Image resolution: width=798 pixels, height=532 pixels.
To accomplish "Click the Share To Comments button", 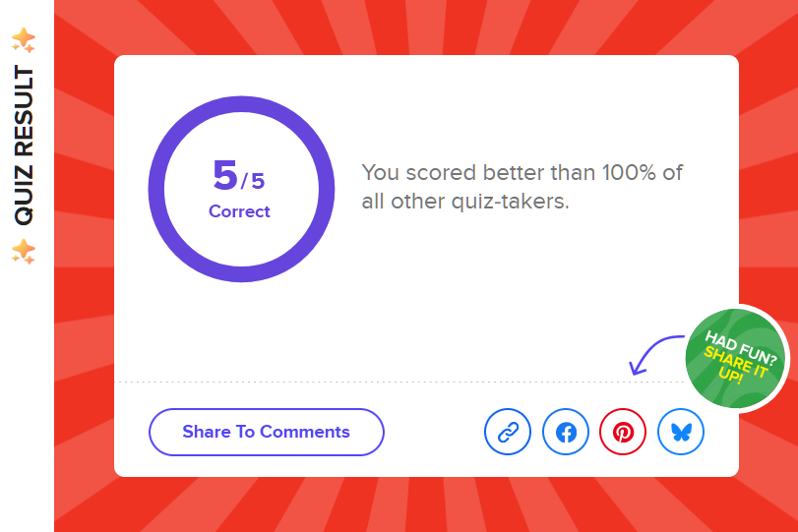I will pos(267,432).
